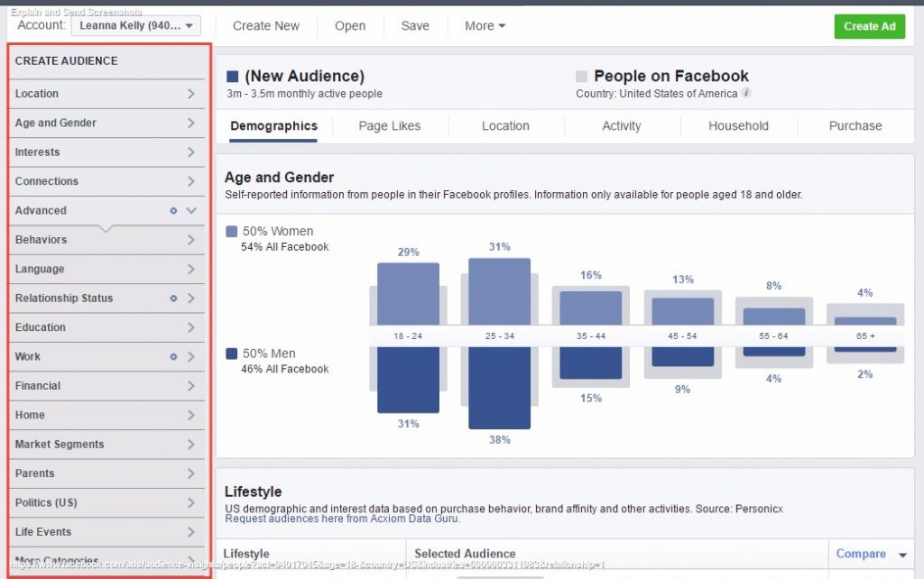Image resolution: width=924 pixels, height=579 pixels.
Task: Expand the Relationship Status section
Action: [106, 298]
